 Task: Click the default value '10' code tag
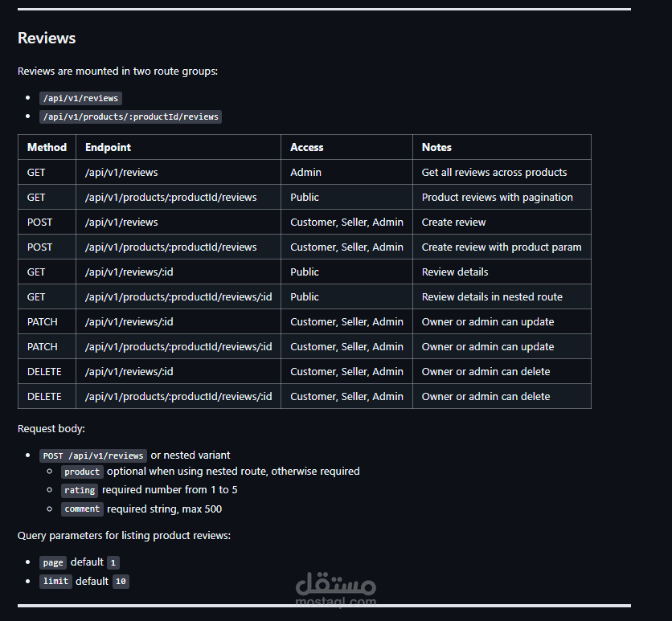click(121, 581)
